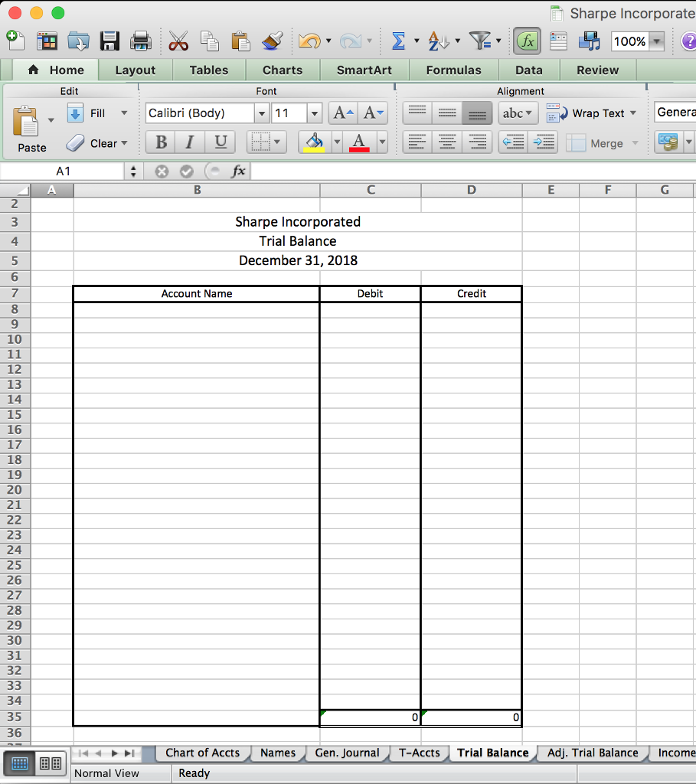Open the Wrap Text dropdown arrow

tap(633, 113)
